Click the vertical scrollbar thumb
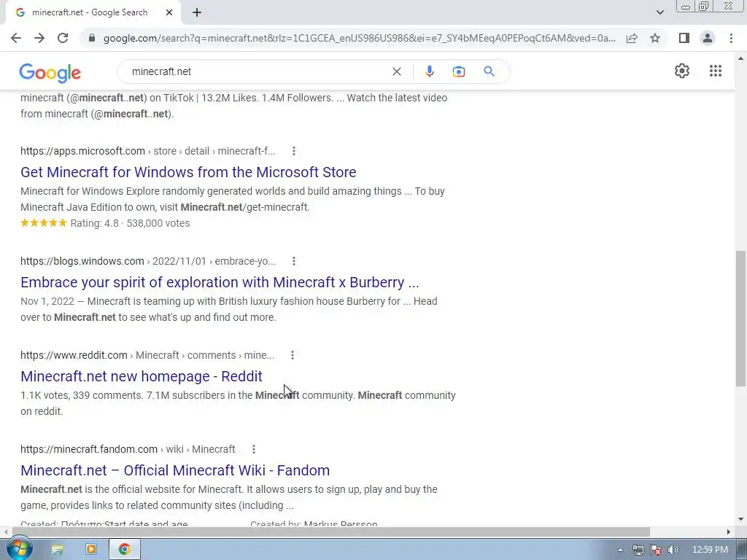This screenshot has height=560, width=747. tap(741, 319)
